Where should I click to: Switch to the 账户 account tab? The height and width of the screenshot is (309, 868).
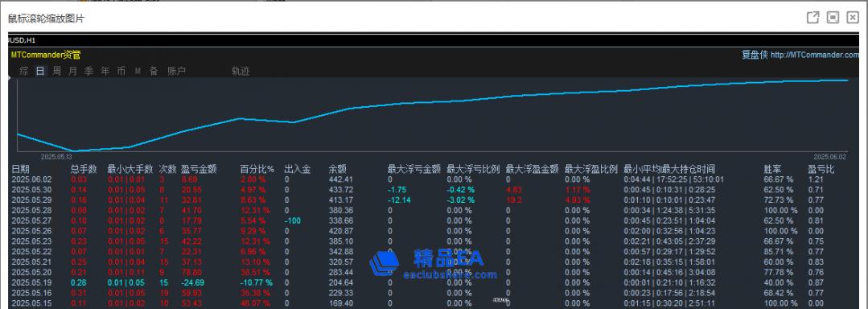177,71
